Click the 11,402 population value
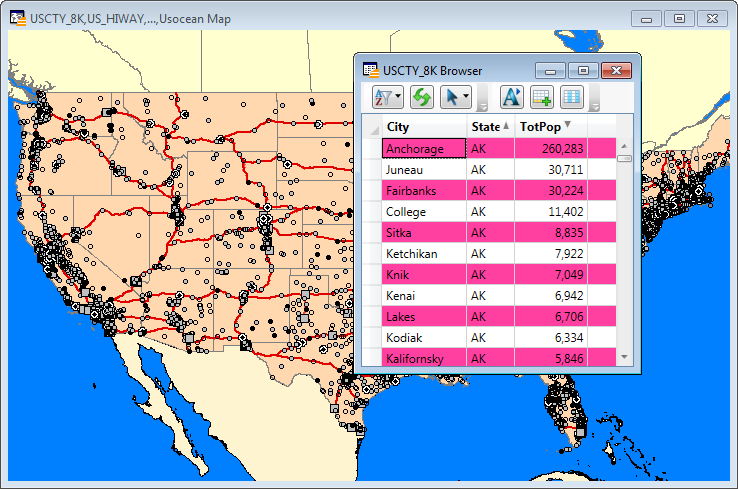The width and height of the screenshot is (738, 489). coord(566,212)
